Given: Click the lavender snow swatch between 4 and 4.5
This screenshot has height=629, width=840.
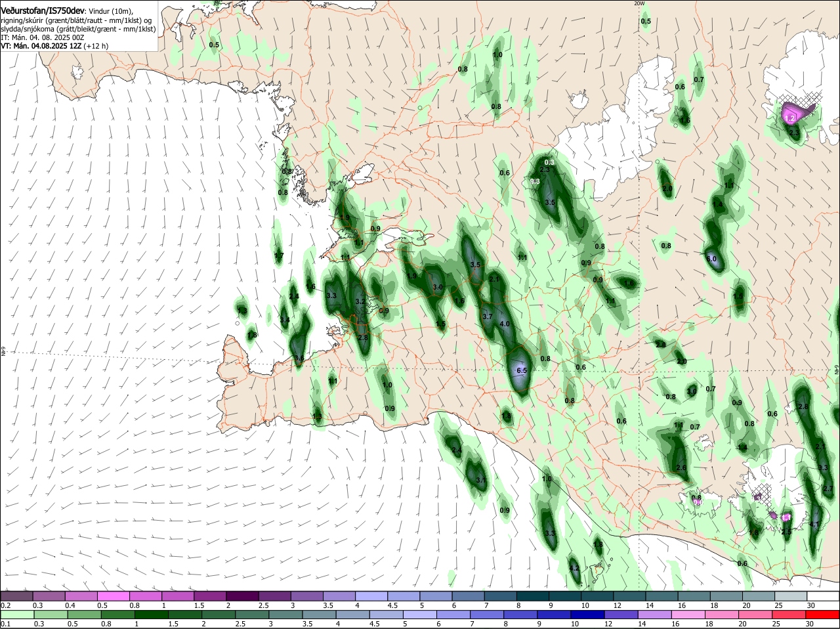Looking at the screenshot, I should click(x=372, y=596).
